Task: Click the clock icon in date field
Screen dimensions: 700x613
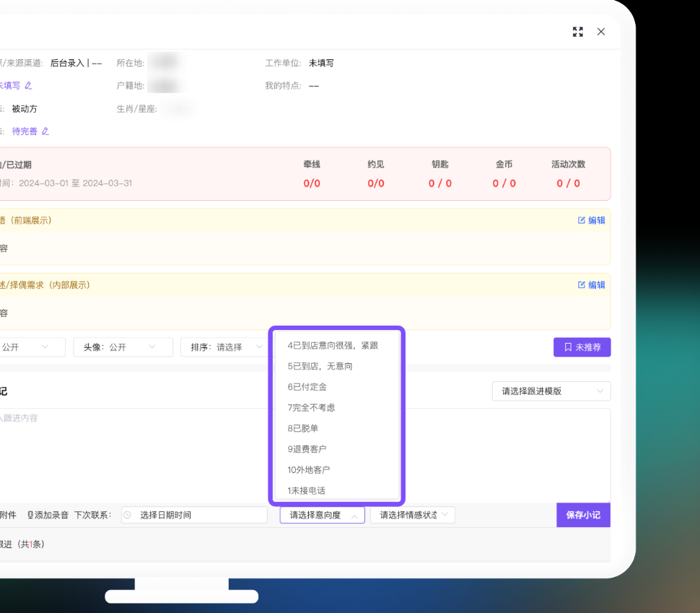Action: click(128, 516)
